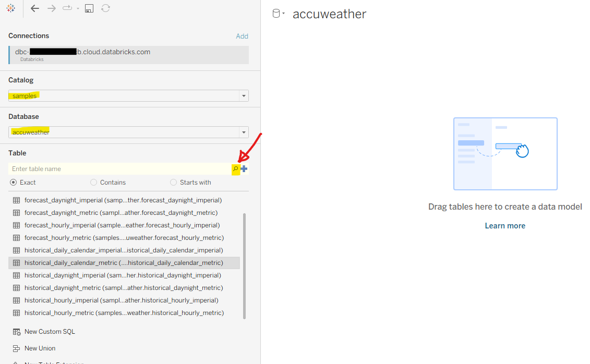
Task: Expand the redo options dropdown arrow
Action: 78,9
